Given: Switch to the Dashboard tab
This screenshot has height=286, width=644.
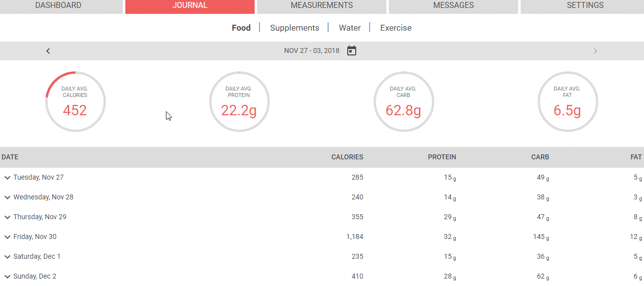Looking at the screenshot, I should pos(58,6).
